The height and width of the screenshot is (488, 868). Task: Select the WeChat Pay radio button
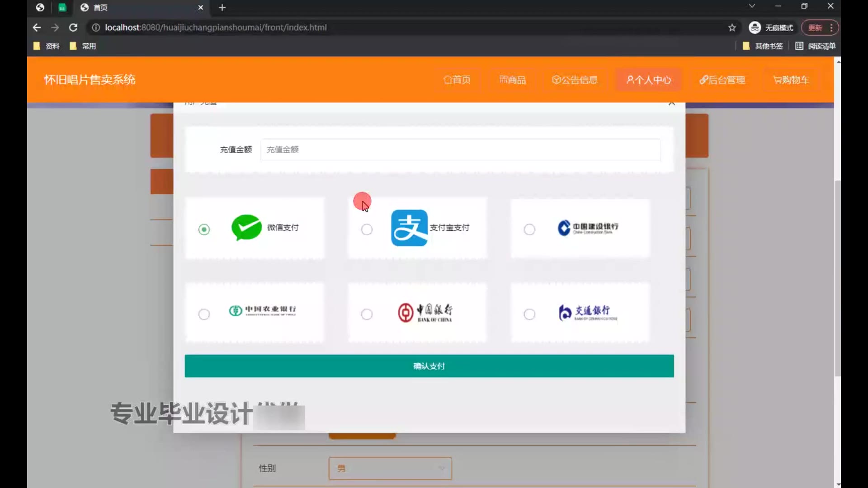(204, 230)
